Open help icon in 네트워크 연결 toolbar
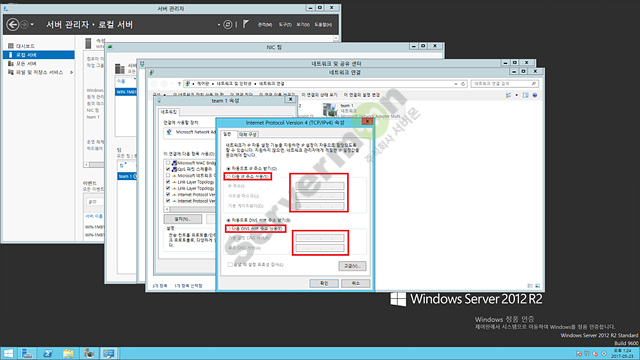 pyautogui.click(x=535, y=95)
